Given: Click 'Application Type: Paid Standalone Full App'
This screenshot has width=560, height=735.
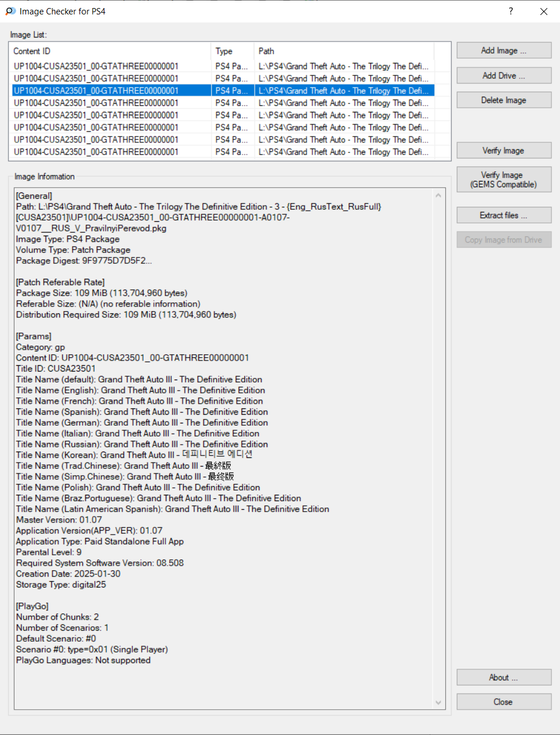Looking at the screenshot, I should tap(100, 541).
